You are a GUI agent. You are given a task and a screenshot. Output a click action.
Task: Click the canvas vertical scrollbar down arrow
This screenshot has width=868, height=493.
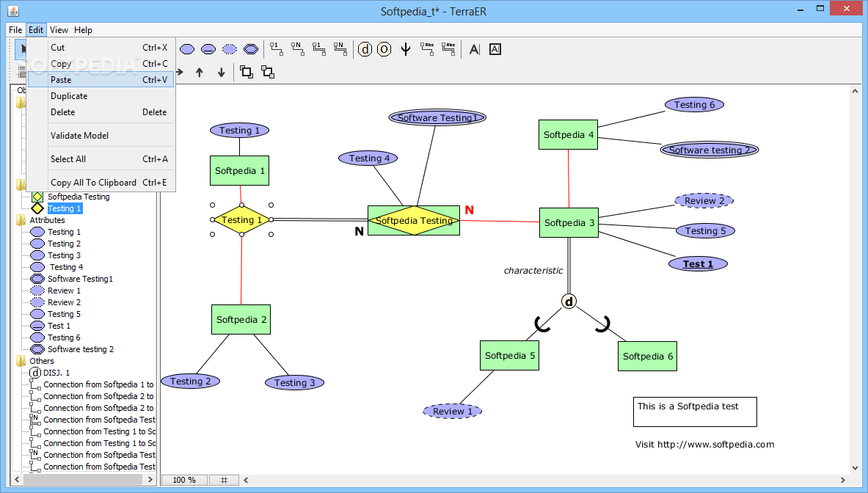(856, 467)
